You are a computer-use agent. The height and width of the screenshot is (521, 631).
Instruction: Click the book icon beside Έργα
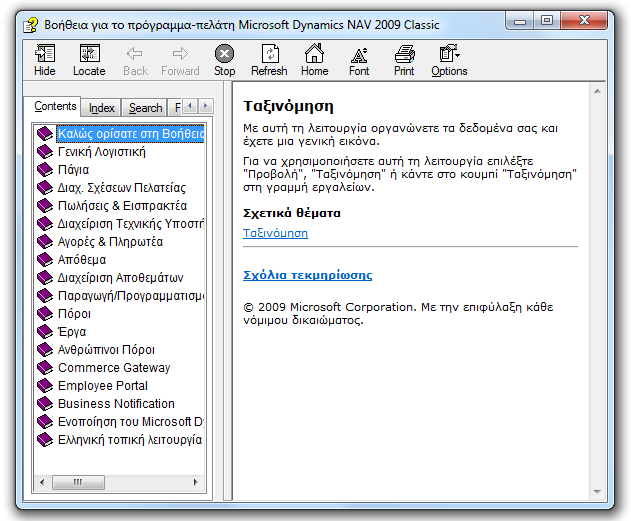45,332
